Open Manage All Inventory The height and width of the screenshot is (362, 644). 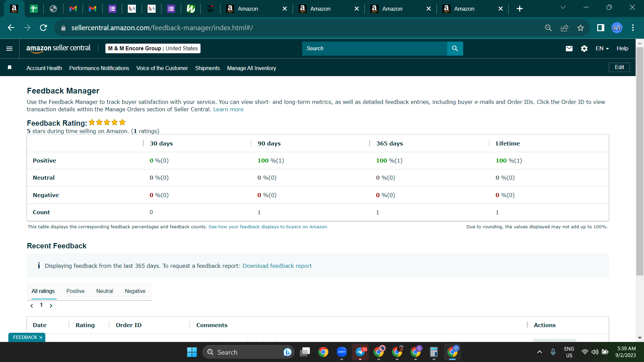point(252,68)
